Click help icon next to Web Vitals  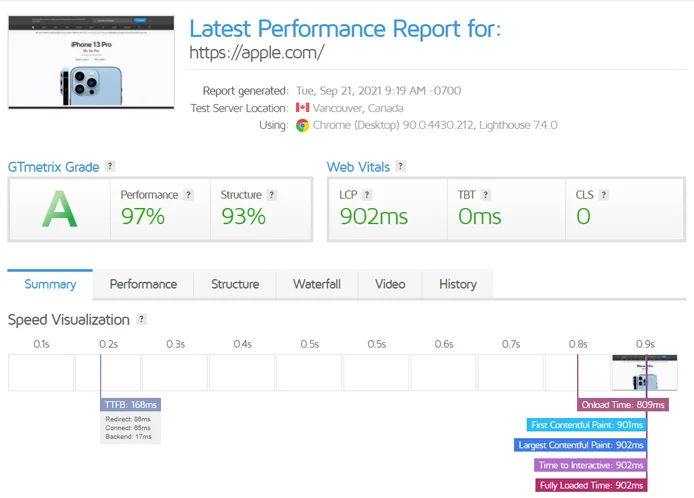pyautogui.click(x=400, y=167)
